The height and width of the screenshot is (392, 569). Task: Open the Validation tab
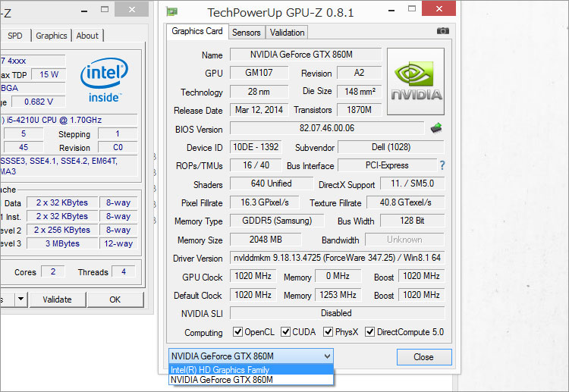coord(287,33)
